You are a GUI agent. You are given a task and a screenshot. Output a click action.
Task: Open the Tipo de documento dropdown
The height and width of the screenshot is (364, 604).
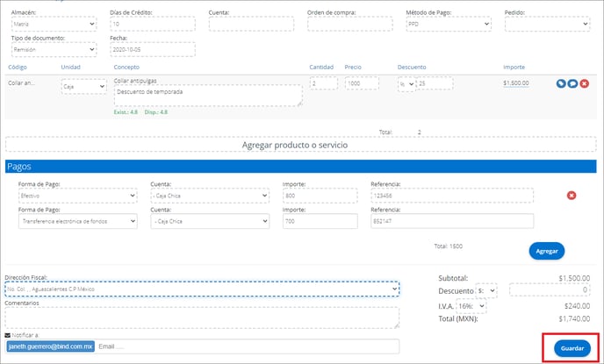[54, 49]
